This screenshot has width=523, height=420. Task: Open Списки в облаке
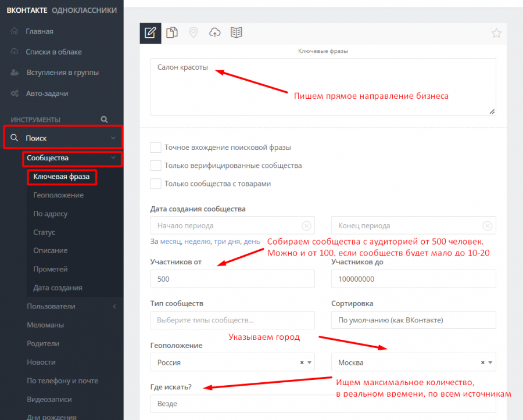(53, 52)
